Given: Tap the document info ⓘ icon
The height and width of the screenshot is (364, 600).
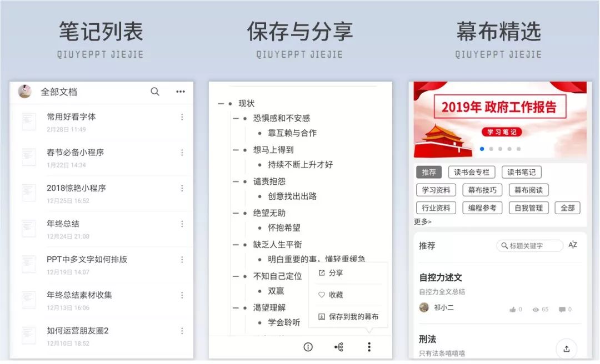Looking at the screenshot, I should (307, 346).
